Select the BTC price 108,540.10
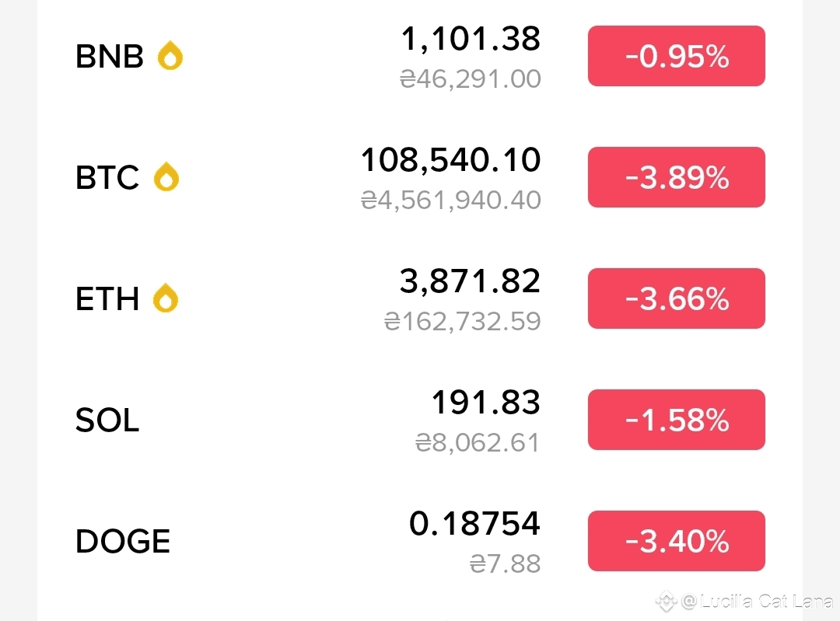The width and height of the screenshot is (840, 621). [x=450, y=159]
